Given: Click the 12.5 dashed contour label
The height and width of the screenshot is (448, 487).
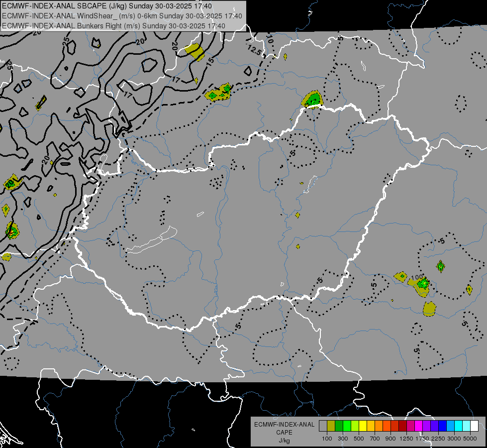Looking at the screenshot, I should 255,50.
